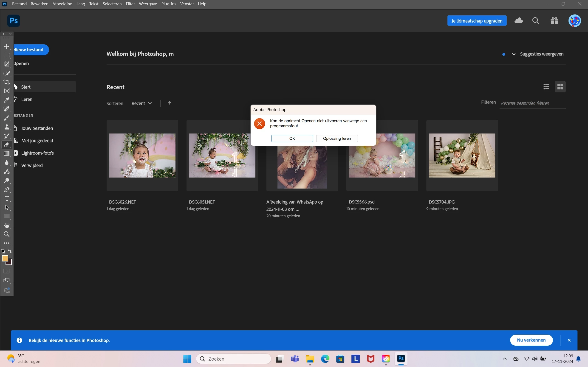This screenshot has height=367, width=588.
Task: Swap foreground and background colors
Action: pyautogui.click(x=10, y=251)
